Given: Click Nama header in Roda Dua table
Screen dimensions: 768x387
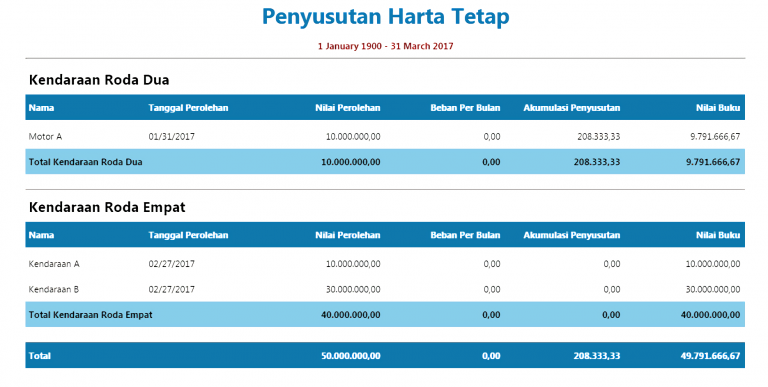Looking at the screenshot, I should pos(41,108).
